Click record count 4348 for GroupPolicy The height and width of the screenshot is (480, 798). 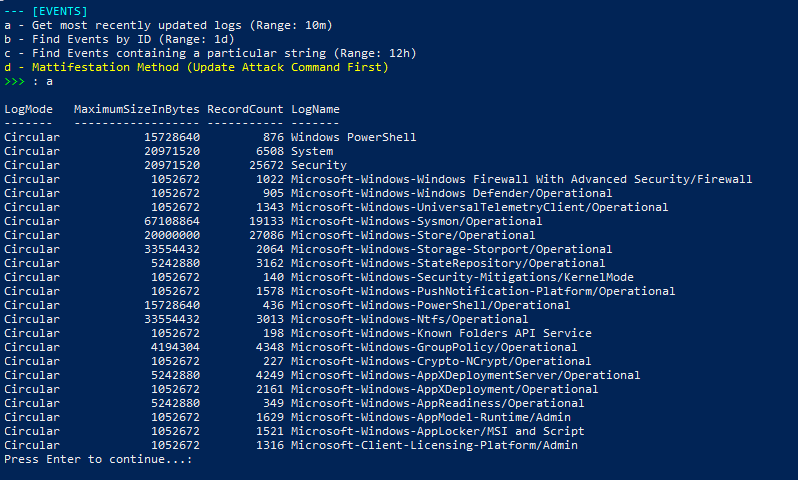(x=270, y=347)
